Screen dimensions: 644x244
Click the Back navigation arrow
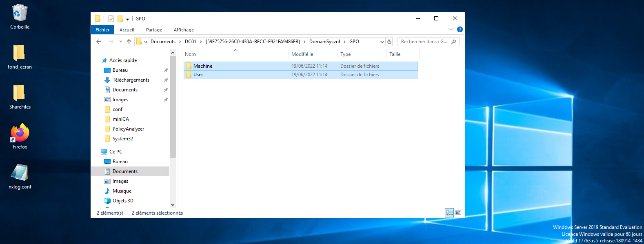click(x=99, y=42)
